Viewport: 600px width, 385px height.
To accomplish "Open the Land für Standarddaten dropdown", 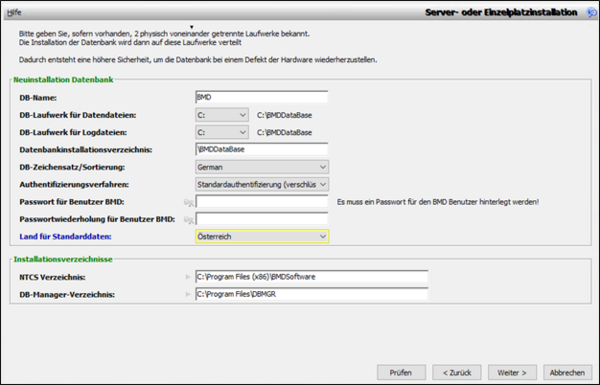I will 262,237.
